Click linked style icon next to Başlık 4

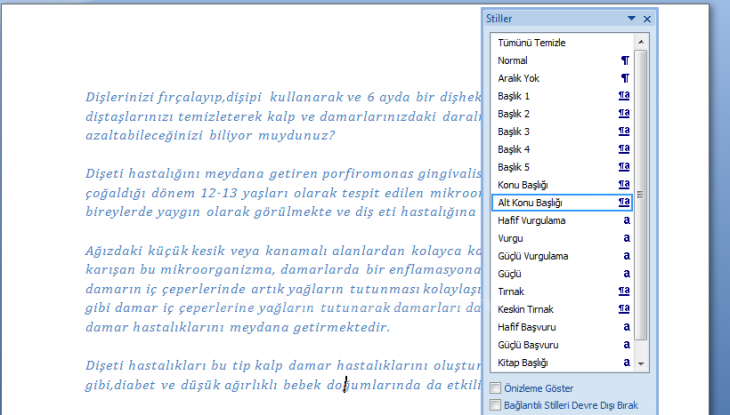(x=624, y=149)
